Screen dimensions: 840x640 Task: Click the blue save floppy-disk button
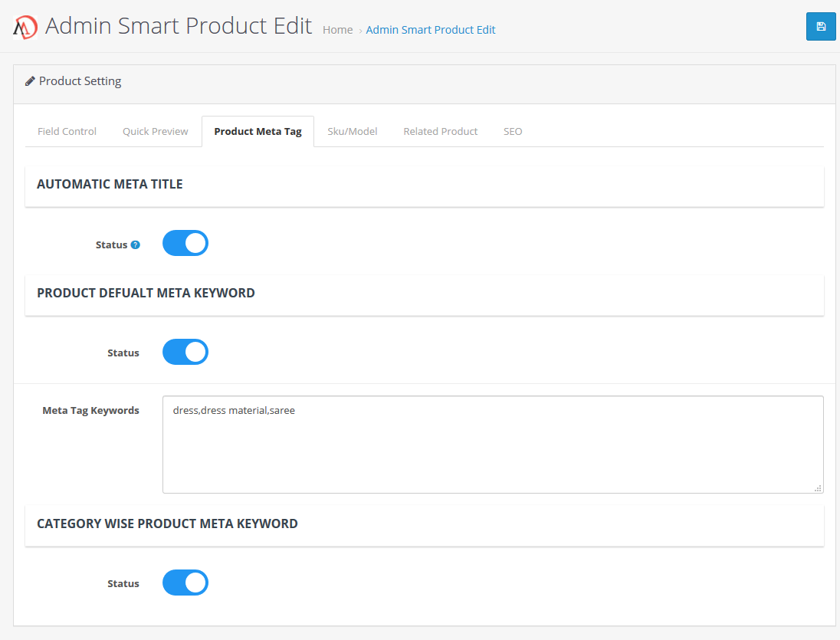click(x=821, y=26)
